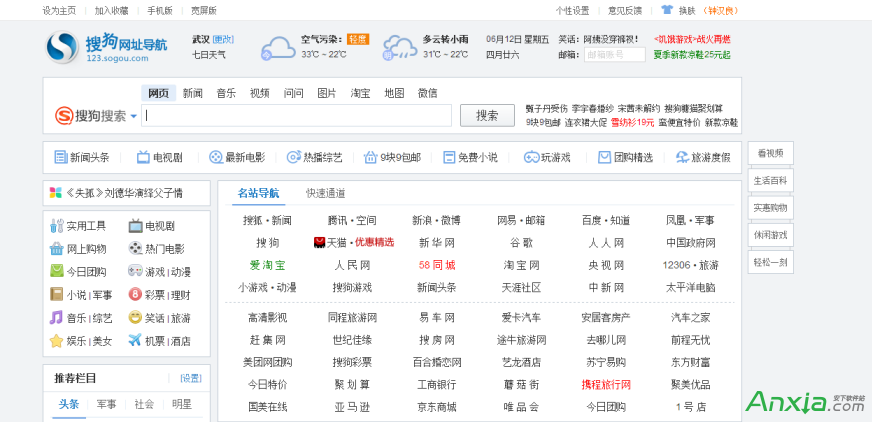This screenshot has height=422, width=872.
Task: Click the 设为主页 link
Action: pos(59,10)
